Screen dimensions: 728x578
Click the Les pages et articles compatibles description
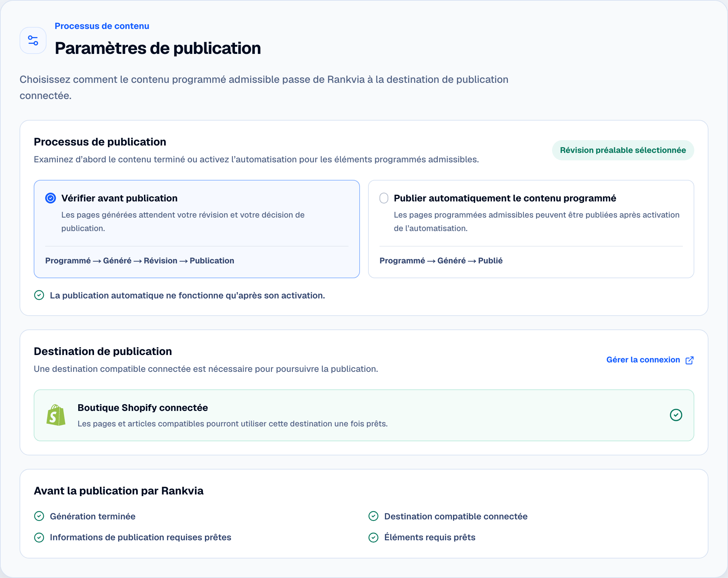pos(232,423)
